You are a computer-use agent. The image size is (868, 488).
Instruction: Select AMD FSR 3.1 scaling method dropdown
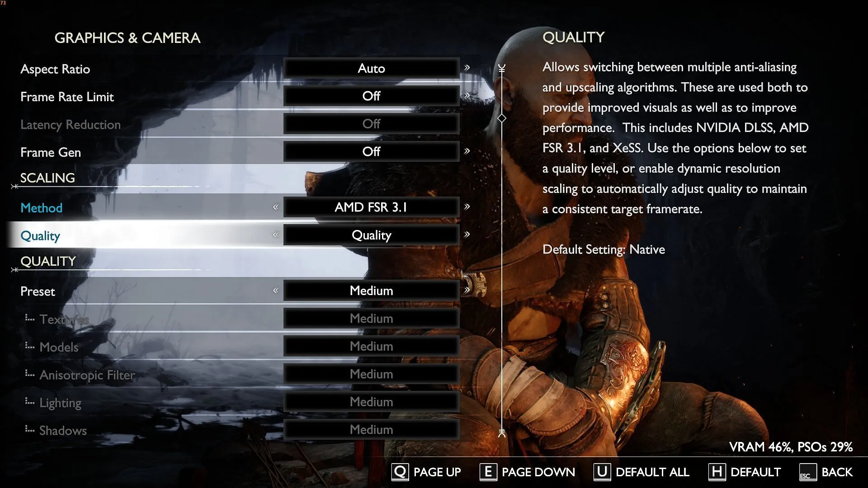371,207
